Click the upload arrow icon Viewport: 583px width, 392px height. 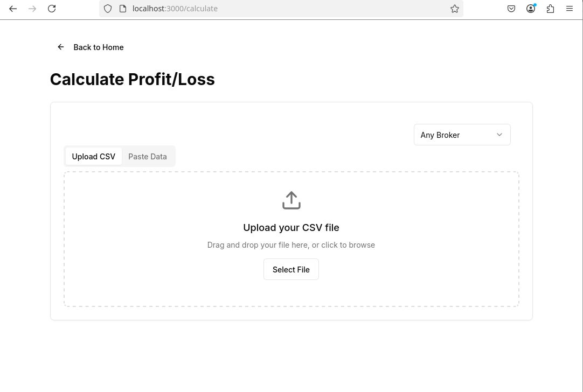click(291, 200)
